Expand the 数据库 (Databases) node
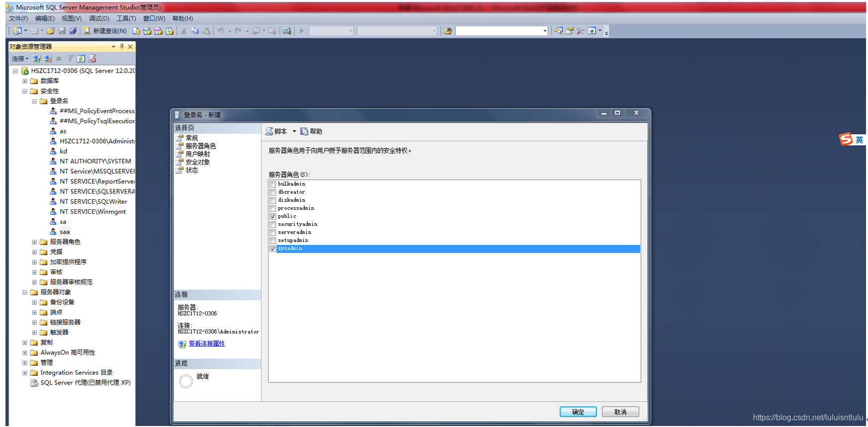The image size is (868, 427). tap(24, 81)
